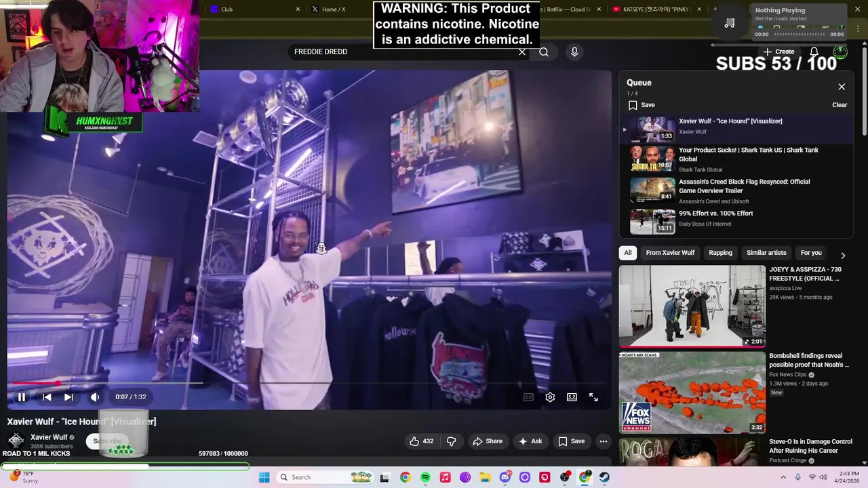Open the Create menu
The height and width of the screenshot is (488, 868).
pos(778,52)
